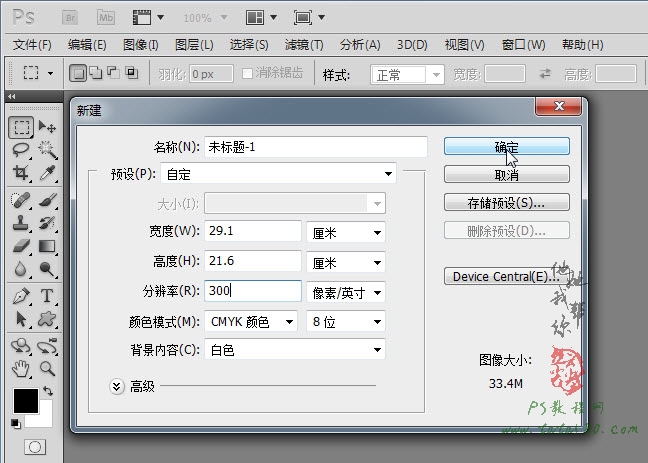The width and height of the screenshot is (648, 463).
Task: Launch Mini Bridge from the top bar
Action: (x=106, y=18)
